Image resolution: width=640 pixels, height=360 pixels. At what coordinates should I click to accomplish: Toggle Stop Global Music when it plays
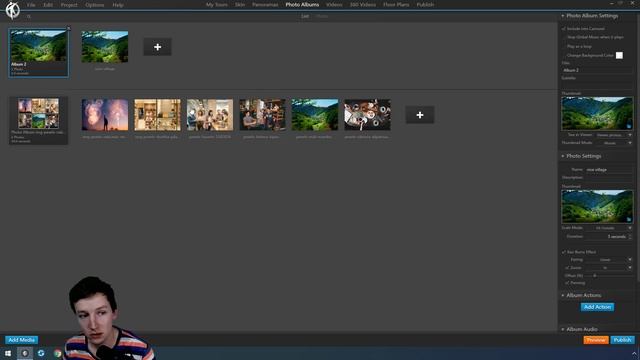[564, 37]
